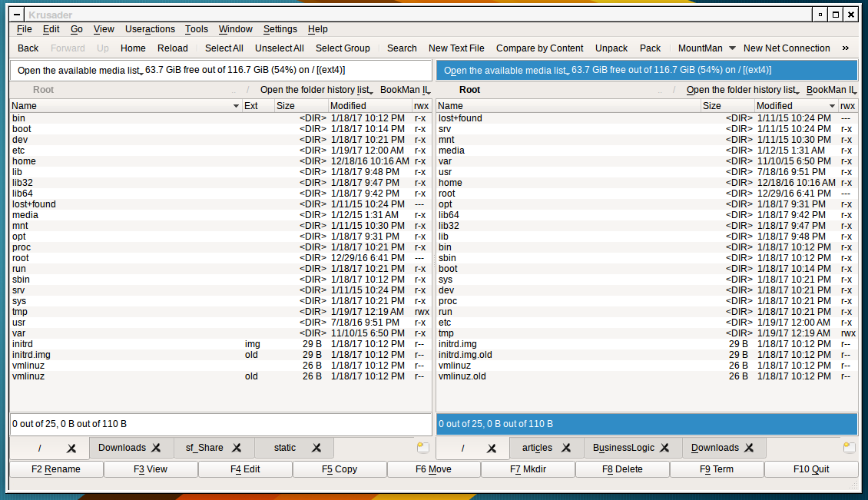The width and height of the screenshot is (868, 500).
Task: Close the "/" tab in the left panel
Action: (71, 449)
